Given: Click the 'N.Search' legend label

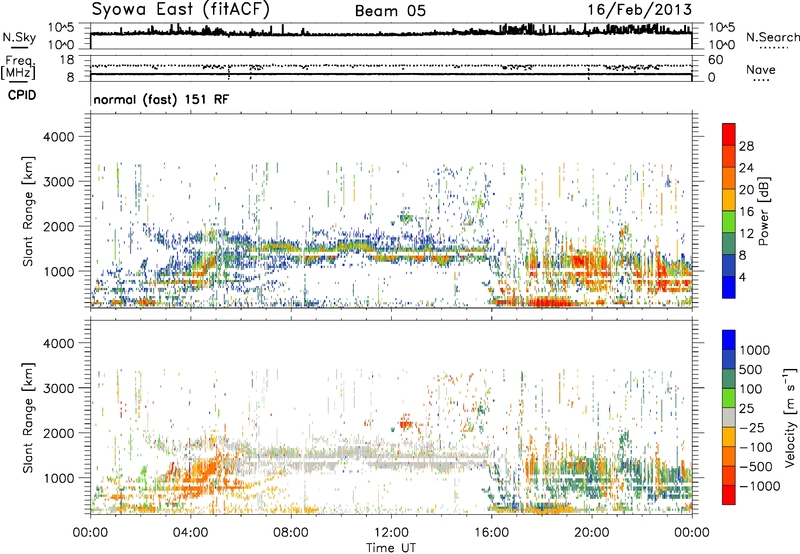Looking at the screenshot, I should 772,37.
